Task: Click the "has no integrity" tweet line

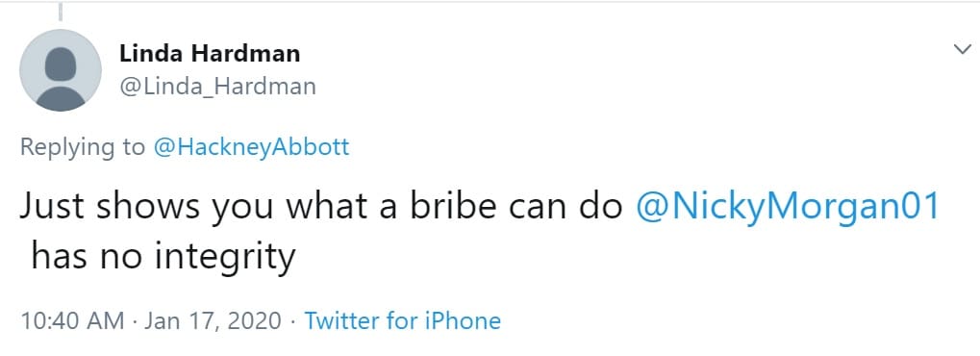Action: pyautogui.click(x=163, y=256)
